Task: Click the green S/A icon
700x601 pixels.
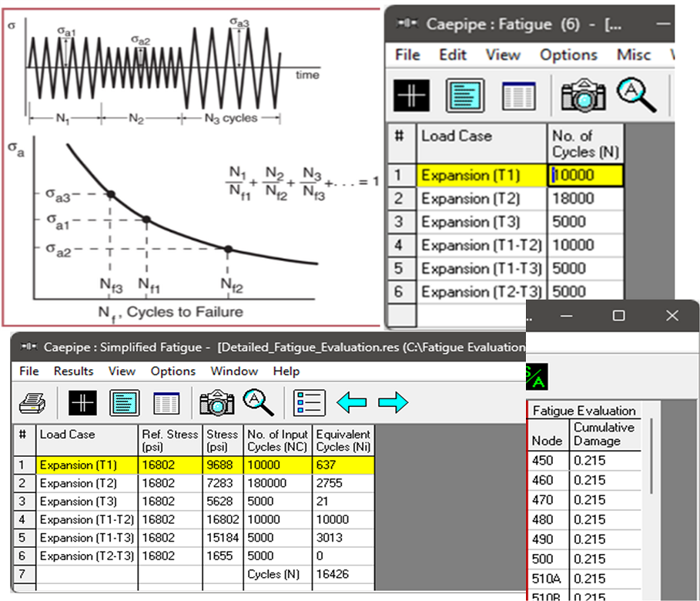Action: pos(538,377)
